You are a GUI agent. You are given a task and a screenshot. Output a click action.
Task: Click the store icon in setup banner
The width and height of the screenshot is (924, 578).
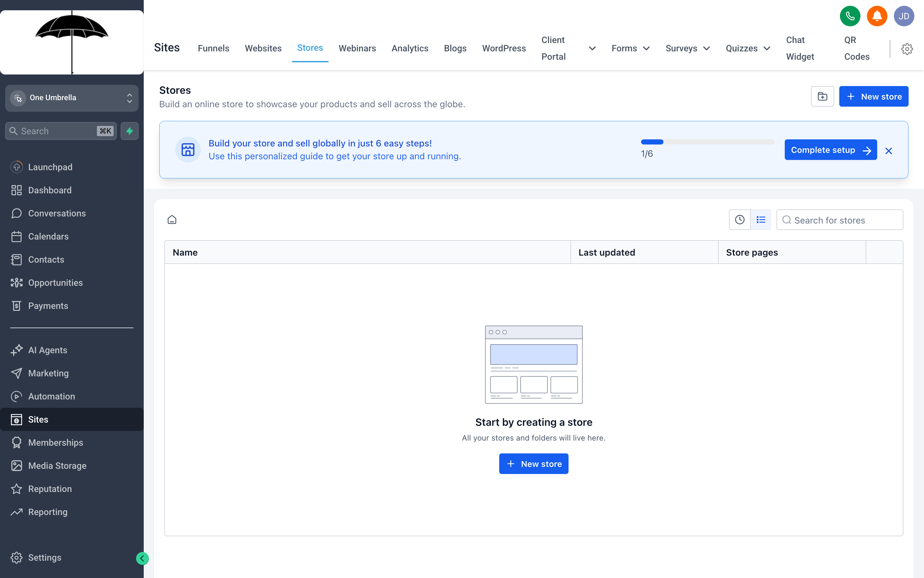188,149
